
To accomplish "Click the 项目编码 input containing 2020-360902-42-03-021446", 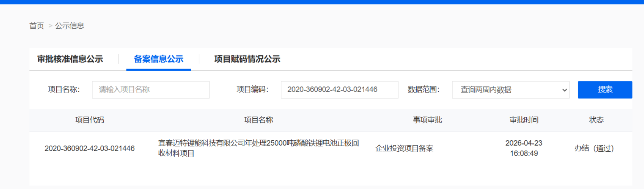I will (339, 90).
